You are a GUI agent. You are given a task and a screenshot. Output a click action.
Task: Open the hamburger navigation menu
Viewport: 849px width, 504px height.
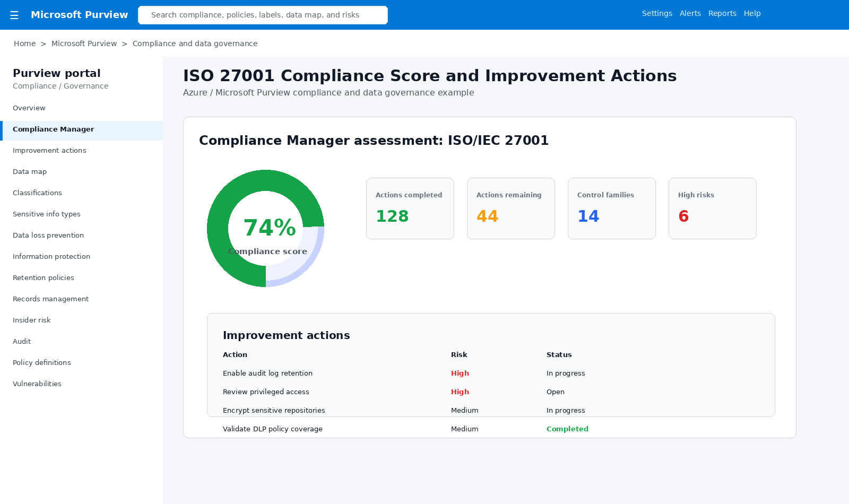tap(14, 15)
